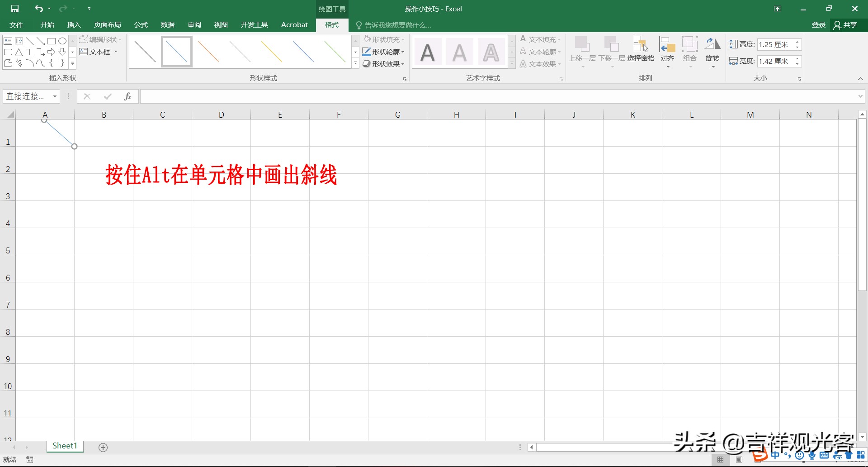
Task: Expand the shape styles gallery more arrow
Action: [x=355, y=63]
